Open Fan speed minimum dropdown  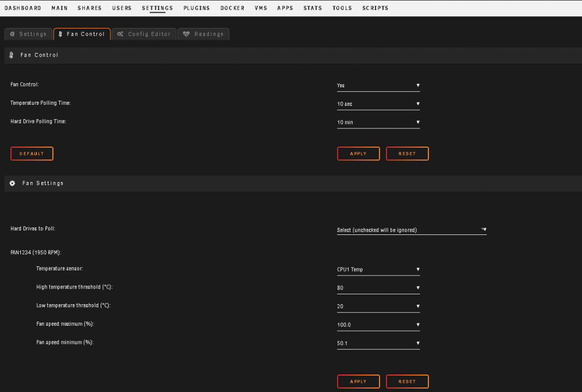[378, 343]
